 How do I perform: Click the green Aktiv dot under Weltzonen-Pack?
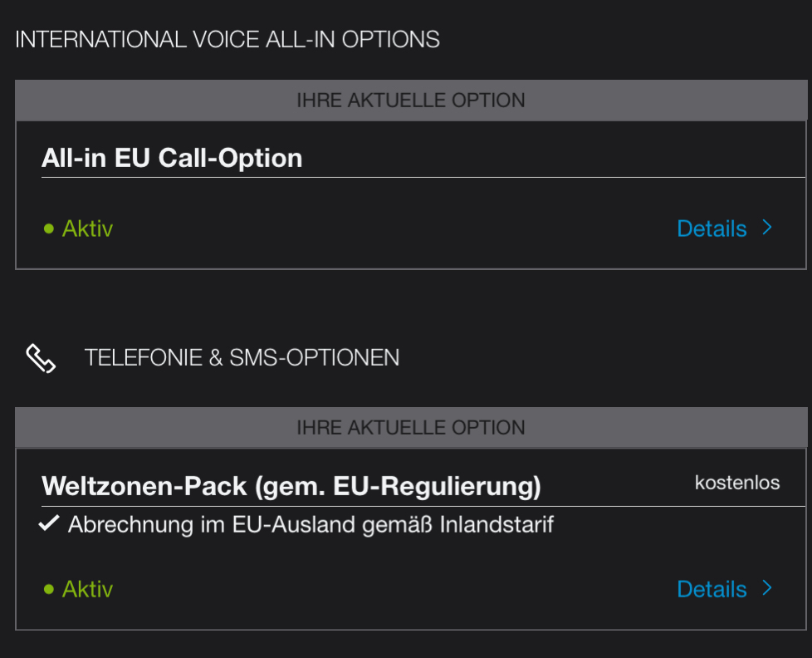pos(49,589)
